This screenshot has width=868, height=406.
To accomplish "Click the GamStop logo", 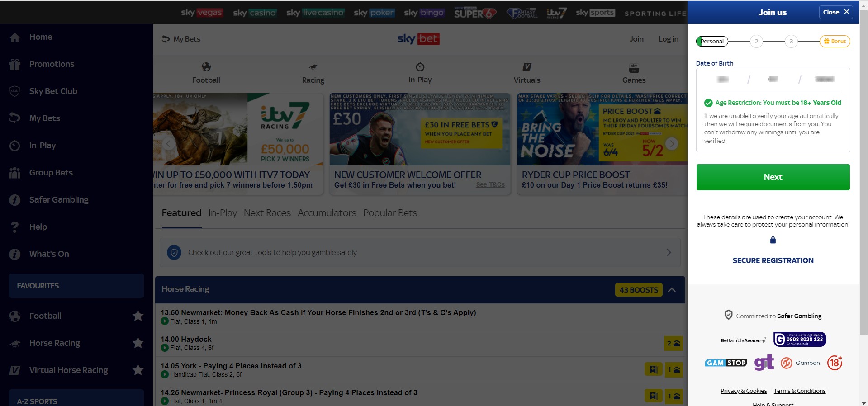I will pyautogui.click(x=726, y=363).
